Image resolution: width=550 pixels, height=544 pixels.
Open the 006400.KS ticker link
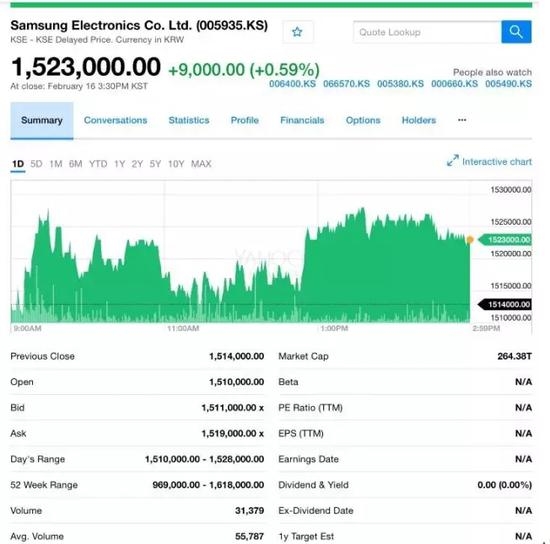coord(292,84)
